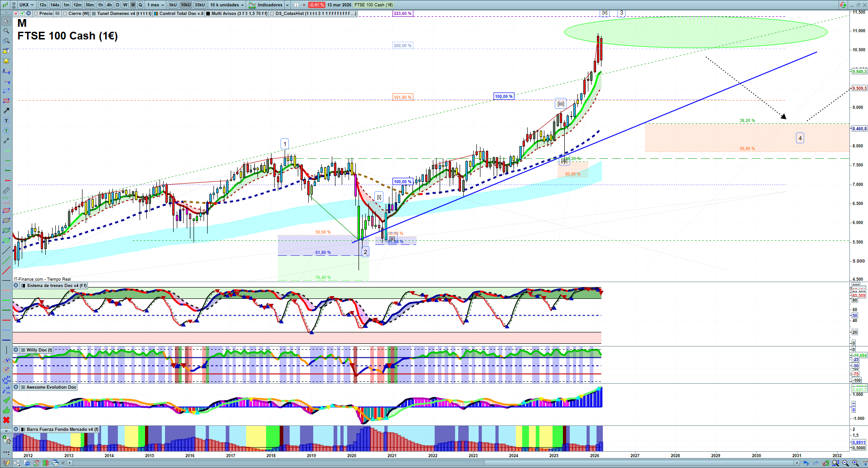
Task: Select the black diagonal line tool
Action: tap(6, 250)
